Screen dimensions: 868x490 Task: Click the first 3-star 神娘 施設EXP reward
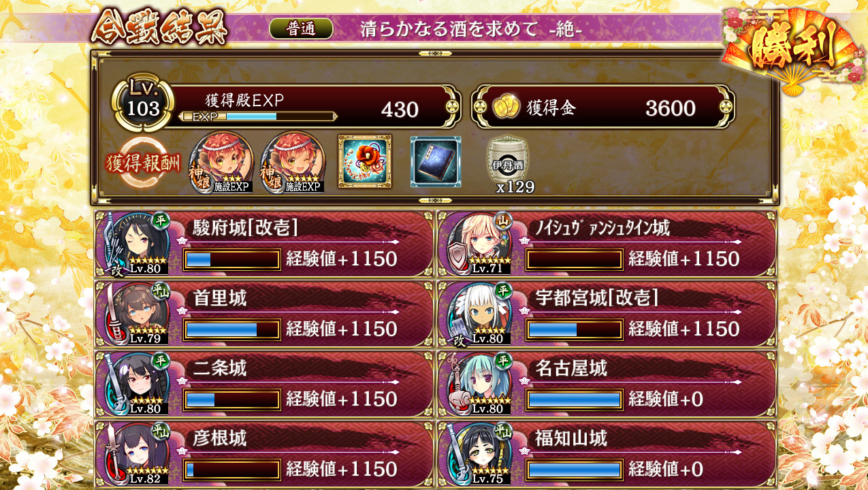[x=221, y=163]
